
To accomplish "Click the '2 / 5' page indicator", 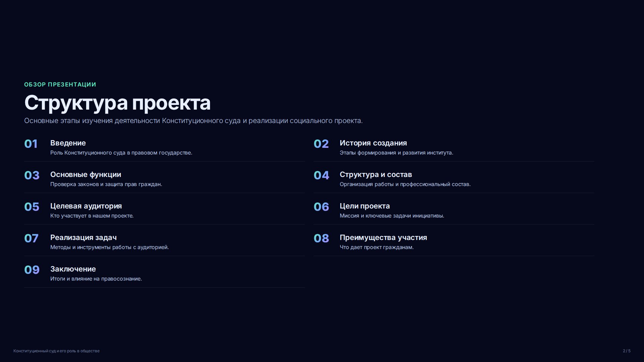I will coord(627,351).
